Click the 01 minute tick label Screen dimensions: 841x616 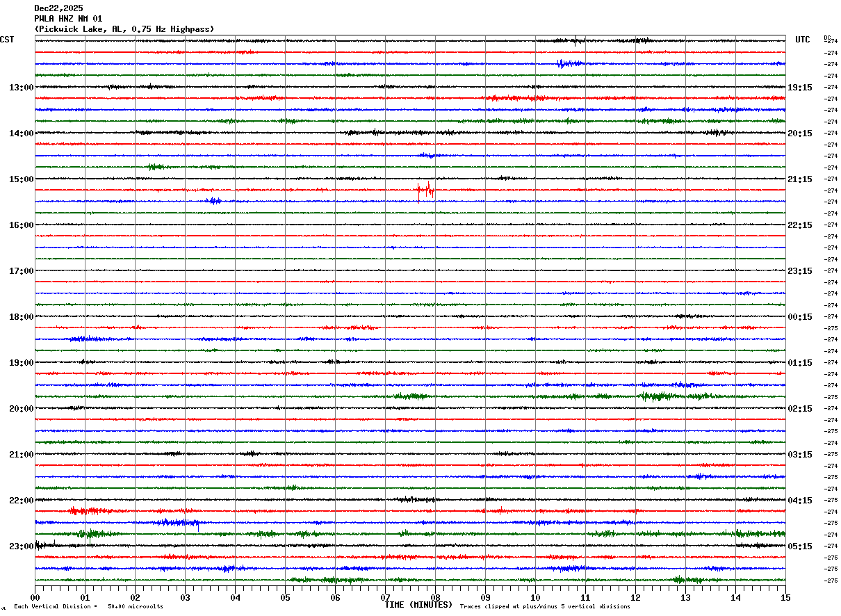point(85,597)
